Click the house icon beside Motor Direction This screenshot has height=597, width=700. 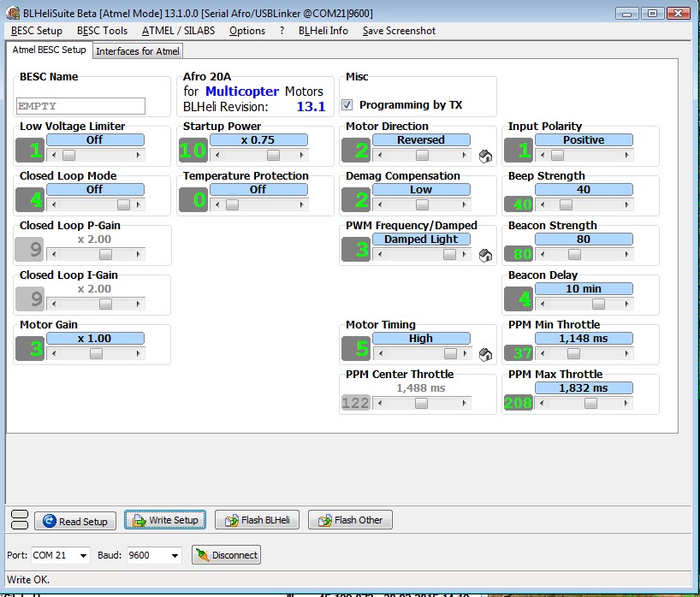[x=484, y=156]
